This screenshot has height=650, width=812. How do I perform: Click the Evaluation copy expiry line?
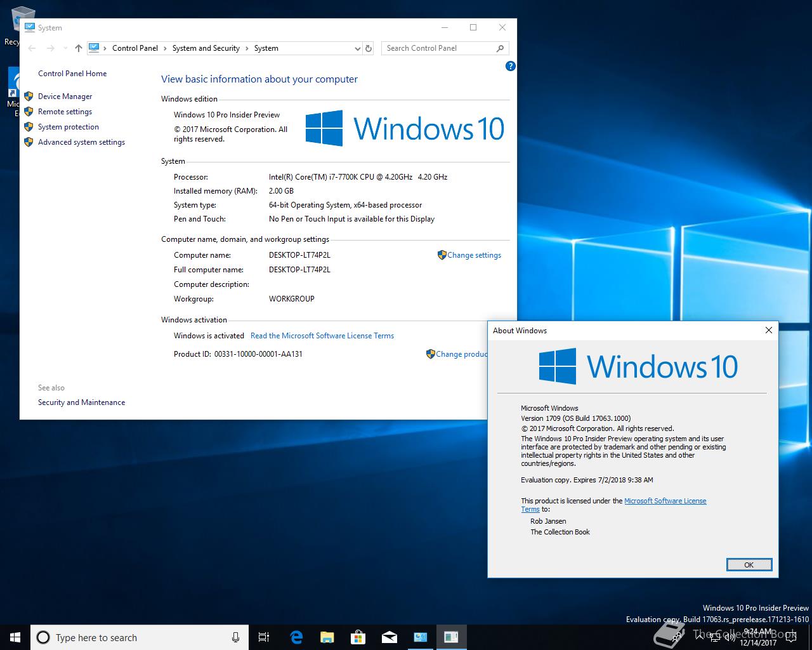point(587,480)
